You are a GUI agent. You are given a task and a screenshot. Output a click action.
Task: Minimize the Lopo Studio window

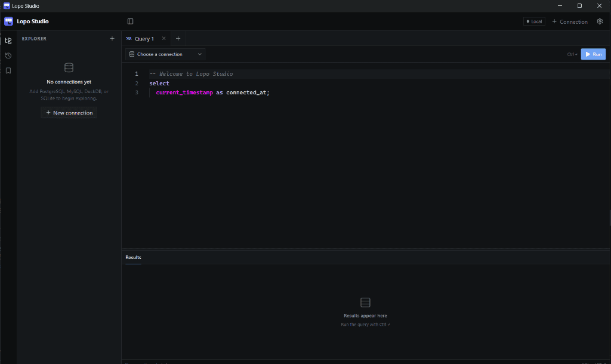(560, 6)
